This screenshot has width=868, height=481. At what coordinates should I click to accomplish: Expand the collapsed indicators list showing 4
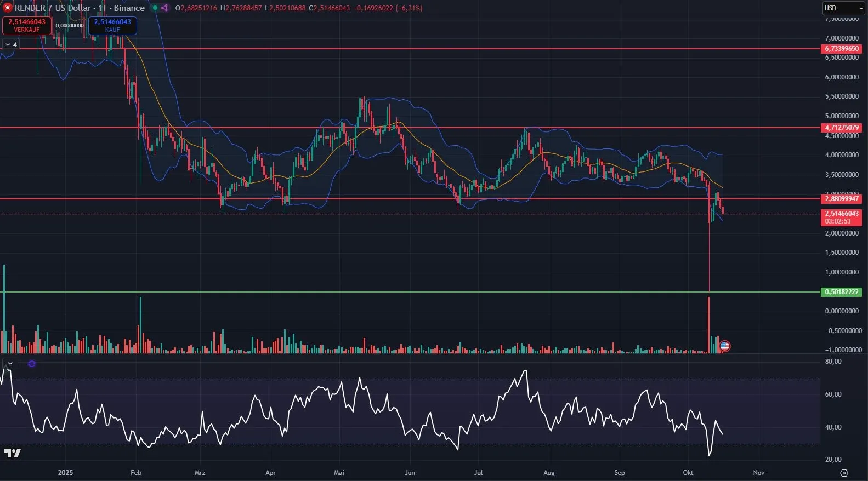point(11,45)
